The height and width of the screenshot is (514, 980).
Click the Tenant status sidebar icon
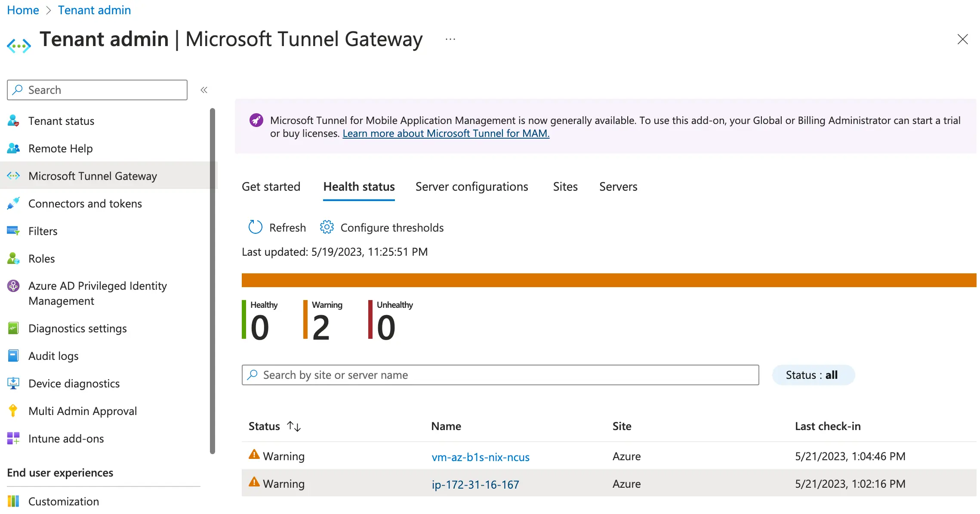[13, 121]
